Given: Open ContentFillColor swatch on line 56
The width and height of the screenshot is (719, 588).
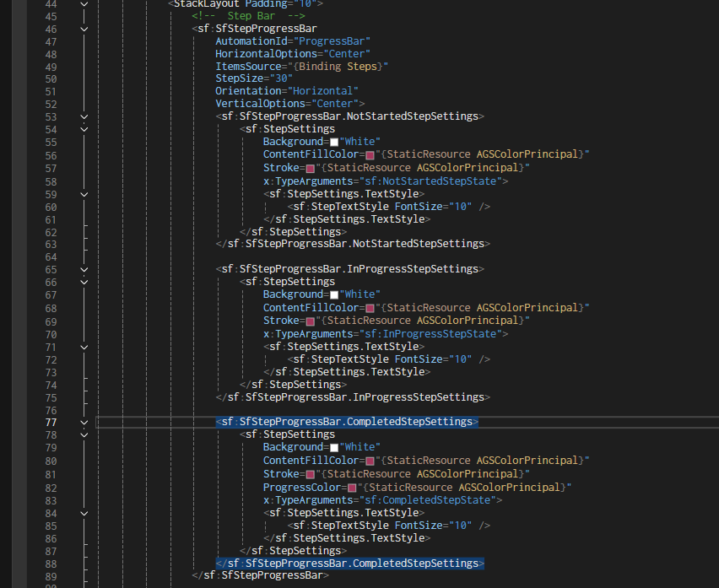Looking at the screenshot, I should pos(370,155).
